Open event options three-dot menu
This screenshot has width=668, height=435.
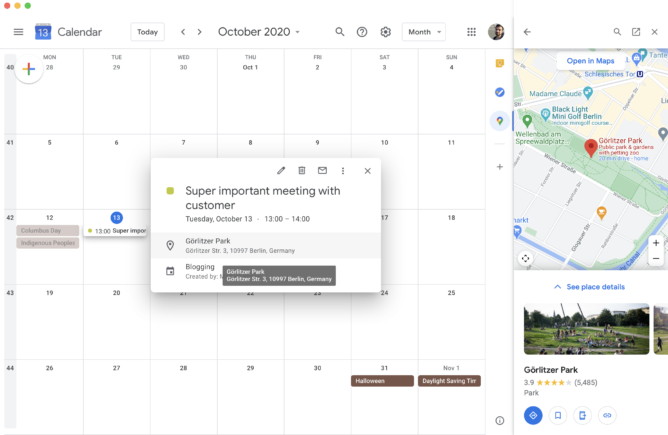343,171
